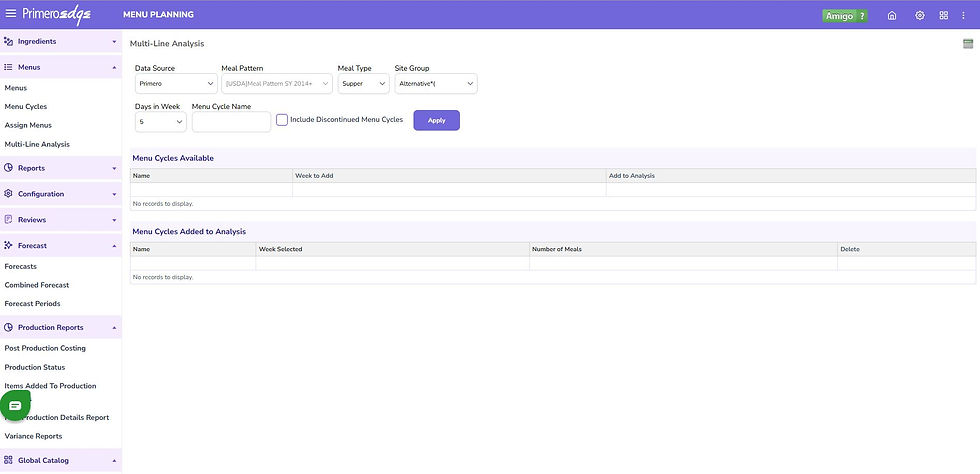Collapse the Menus section arrow
The height and width of the screenshot is (474, 980).
point(114,67)
